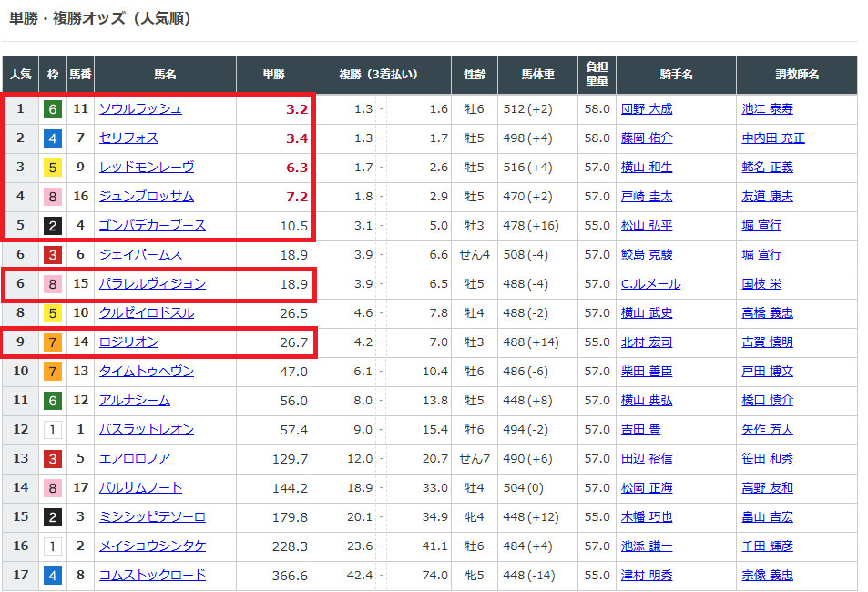Image resolution: width=868 pixels, height=592 pixels.
Task: Click orange frame 7 badge beside ロジリオン
Action: coord(53,342)
